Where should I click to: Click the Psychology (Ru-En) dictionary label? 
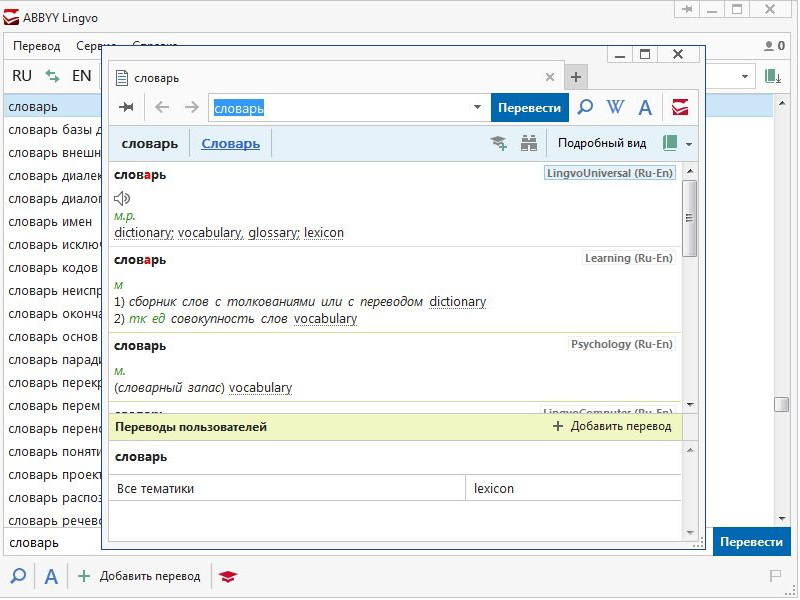point(621,344)
